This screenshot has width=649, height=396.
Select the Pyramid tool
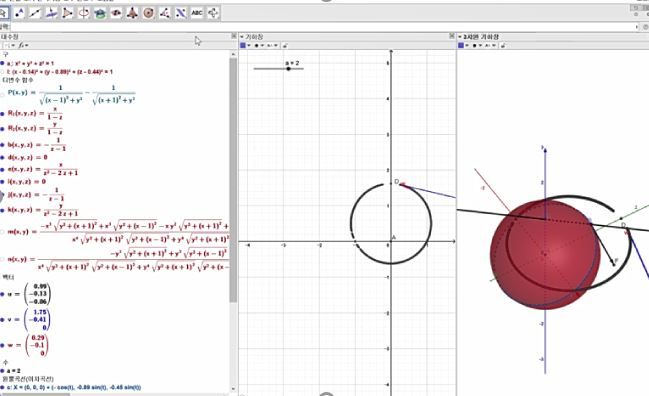click(132, 13)
